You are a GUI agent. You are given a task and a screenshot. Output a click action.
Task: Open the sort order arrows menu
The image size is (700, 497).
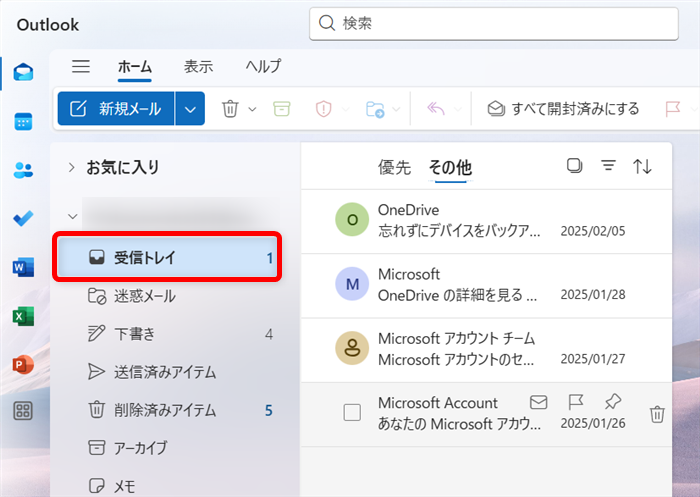(x=643, y=167)
